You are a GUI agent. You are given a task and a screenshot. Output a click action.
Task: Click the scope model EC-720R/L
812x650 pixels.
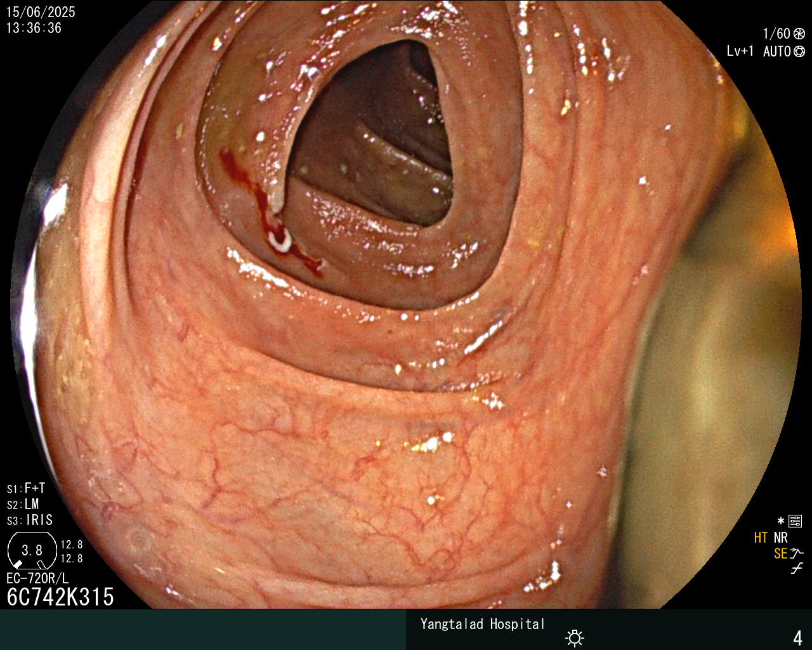tap(37, 578)
